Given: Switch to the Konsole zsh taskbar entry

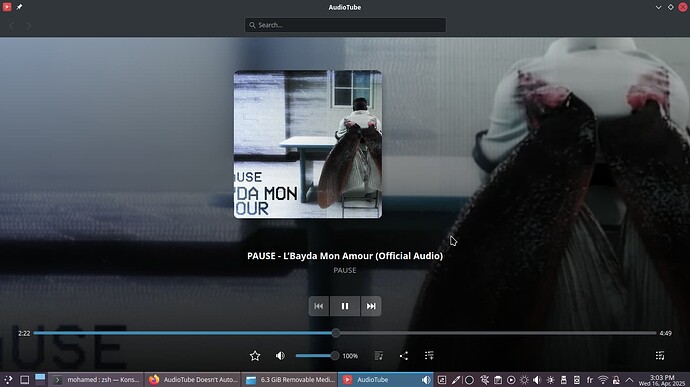Looking at the screenshot, I should point(96,380).
